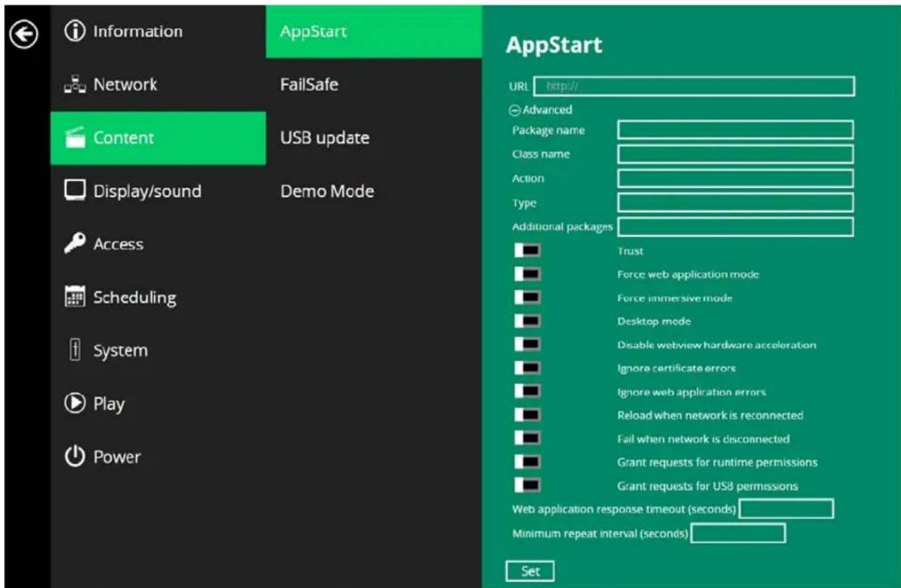Image resolution: width=901 pixels, height=588 pixels.
Task: Click the Package name text field
Action: [736, 130]
